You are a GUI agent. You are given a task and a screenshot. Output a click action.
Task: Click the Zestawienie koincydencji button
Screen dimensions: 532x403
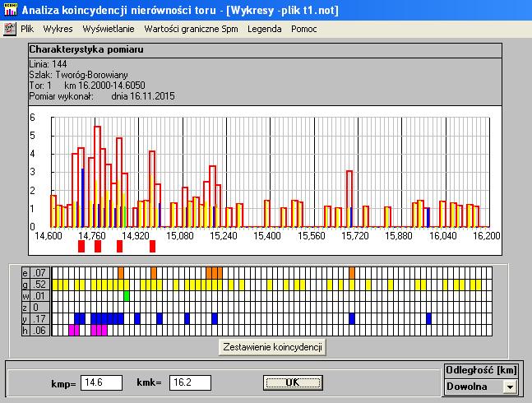pyautogui.click(x=272, y=347)
